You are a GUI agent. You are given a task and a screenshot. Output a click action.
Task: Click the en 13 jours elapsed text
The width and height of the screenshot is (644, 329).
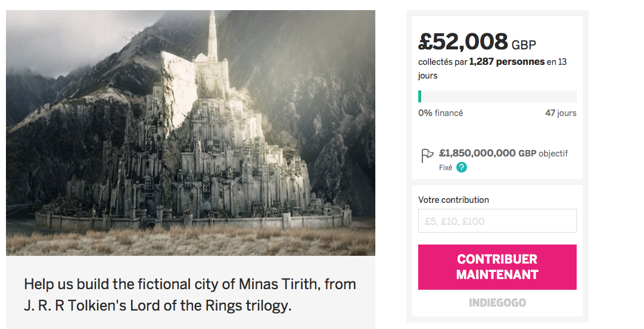[x=556, y=62]
